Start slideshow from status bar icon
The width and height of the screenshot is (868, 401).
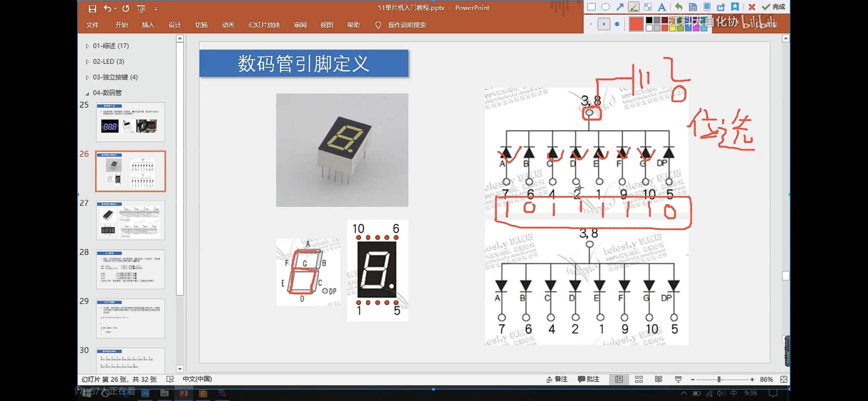(x=678, y=379)
